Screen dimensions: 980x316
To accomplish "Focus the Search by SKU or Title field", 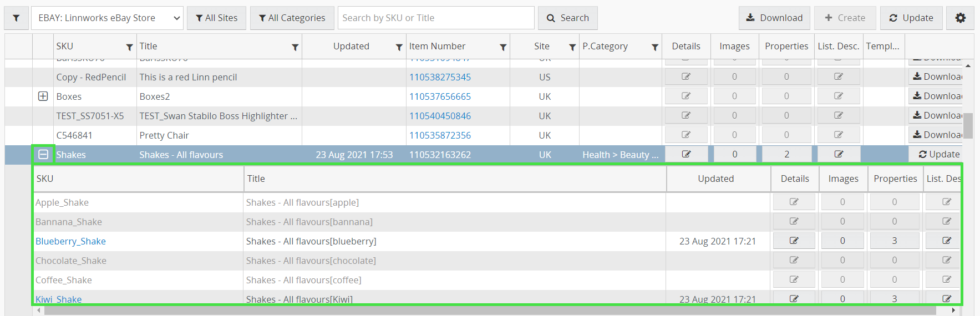I will (436, 18).
